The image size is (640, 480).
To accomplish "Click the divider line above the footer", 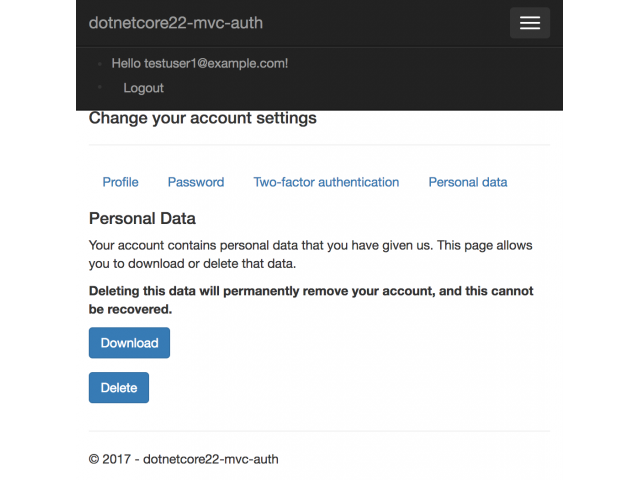I will (319, 431).
